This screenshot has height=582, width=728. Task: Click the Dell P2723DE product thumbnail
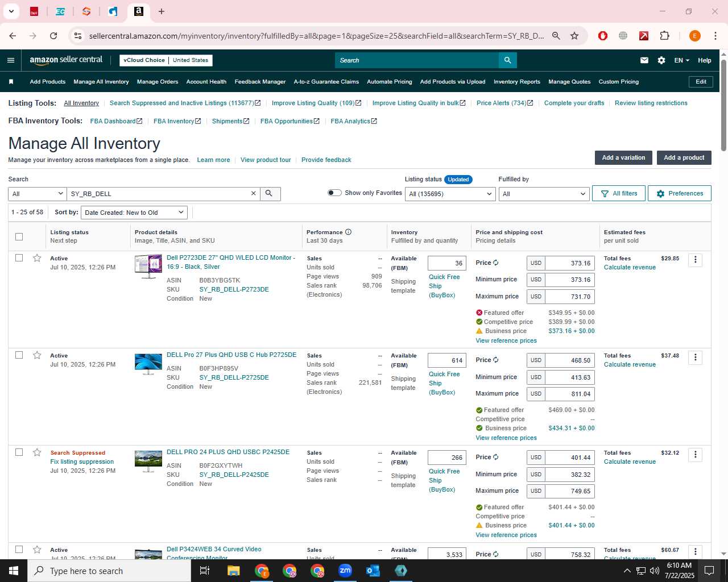pyautogui.click(x=148, y=267)
